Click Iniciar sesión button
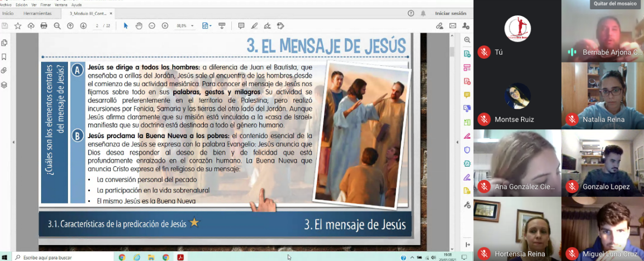 [451, 13]
